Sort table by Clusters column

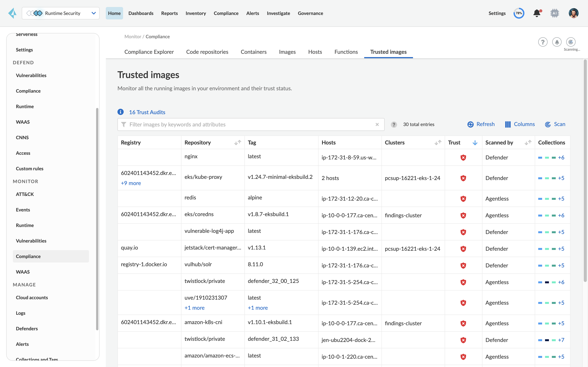coord(438,143)
